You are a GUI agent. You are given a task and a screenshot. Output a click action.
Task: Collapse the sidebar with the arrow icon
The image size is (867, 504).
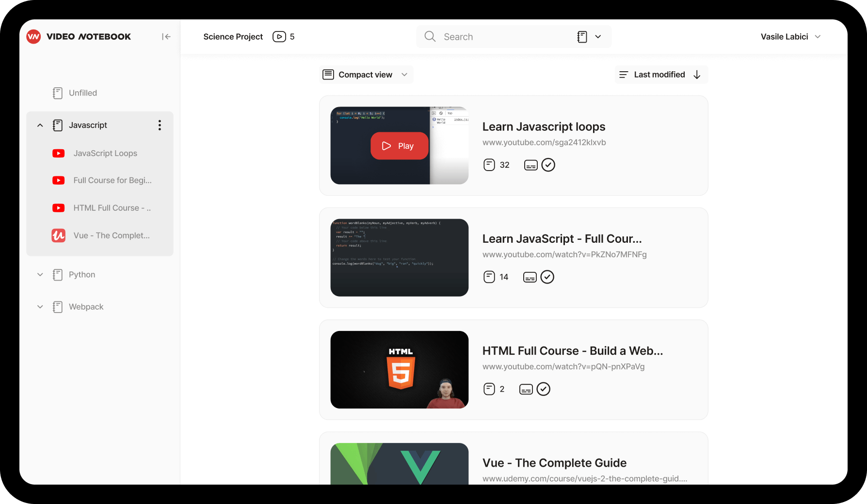coord(166,36)
